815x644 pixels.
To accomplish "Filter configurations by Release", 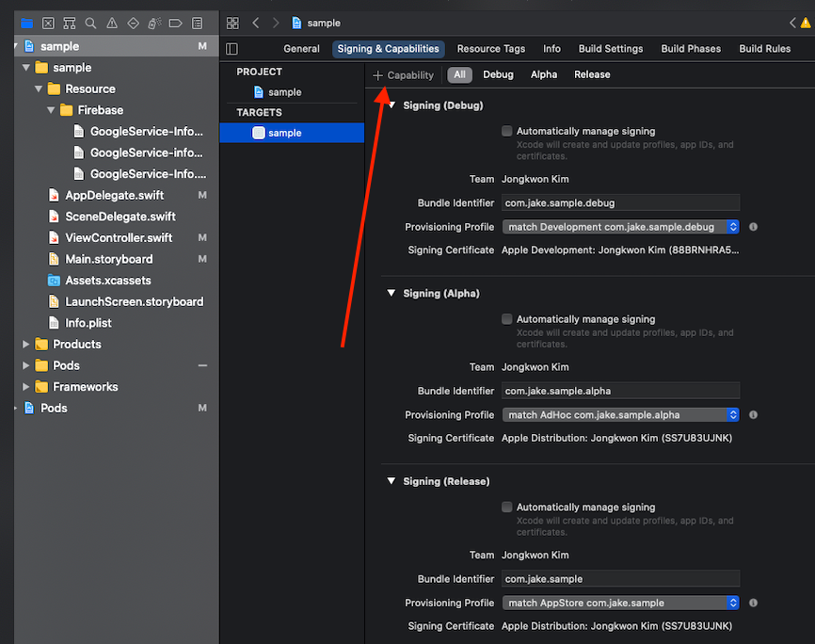I will (x=592, y=75).
